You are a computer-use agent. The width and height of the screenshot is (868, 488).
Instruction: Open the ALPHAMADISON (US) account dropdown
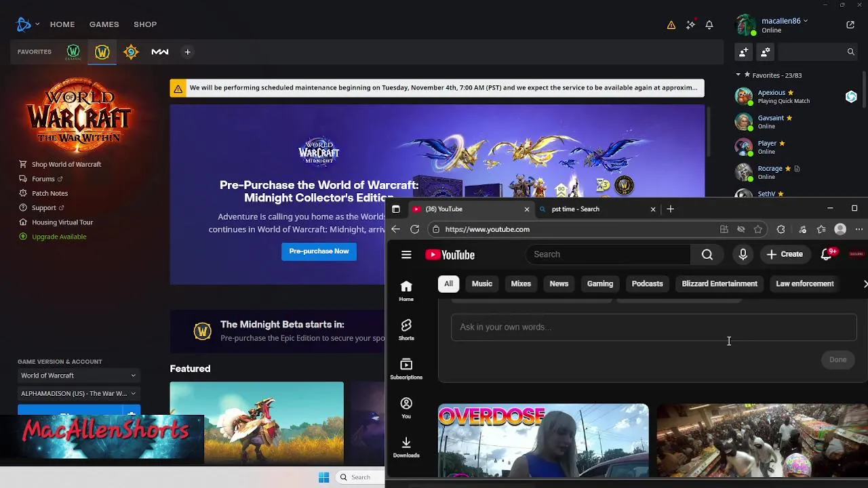[78, 394]
